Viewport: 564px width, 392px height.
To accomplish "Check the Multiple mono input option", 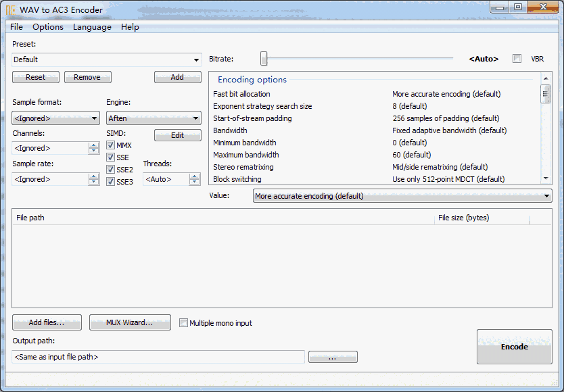I will [183, 322].
